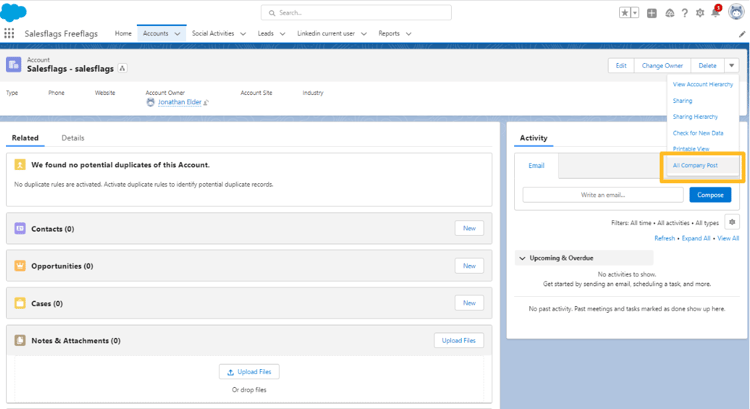Open the Social Activities nav tab

click(213, 33)
